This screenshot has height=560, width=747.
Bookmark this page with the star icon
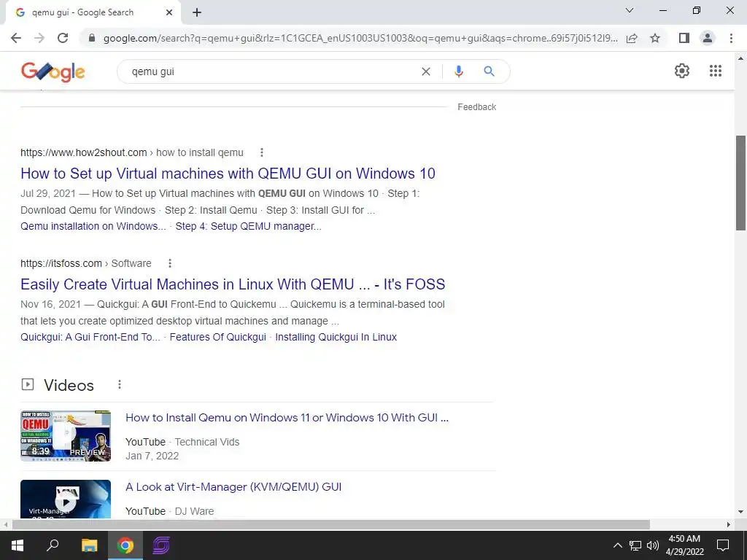point(655,38)
